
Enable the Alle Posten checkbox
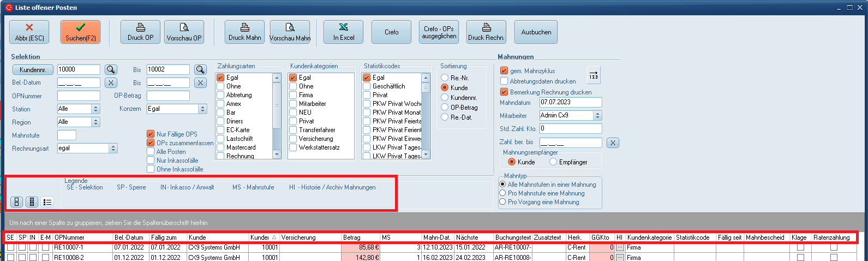(151, 152)
